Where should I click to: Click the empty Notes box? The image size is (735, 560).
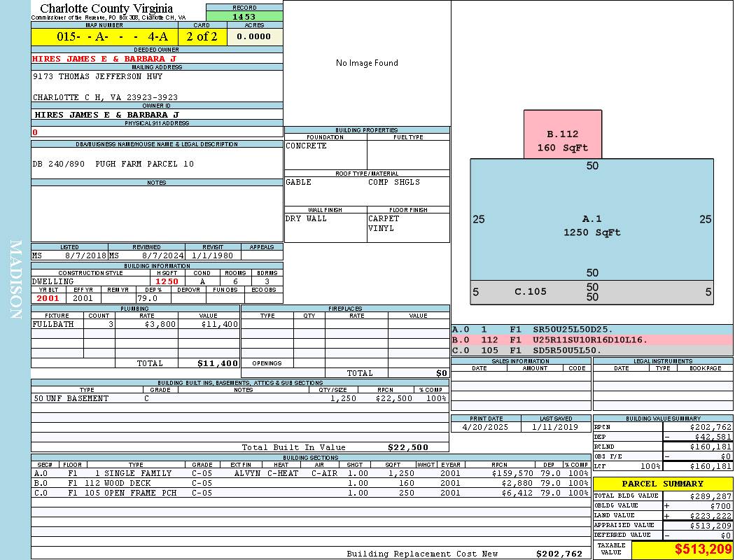point(156,213)
